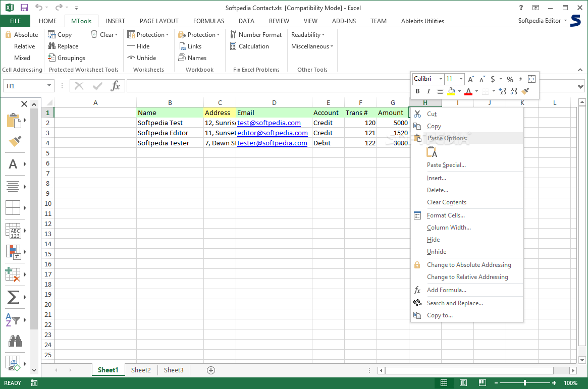Open the Name Box dropdown arrow
Screen dimensions: 588x389
pos(49,86)
